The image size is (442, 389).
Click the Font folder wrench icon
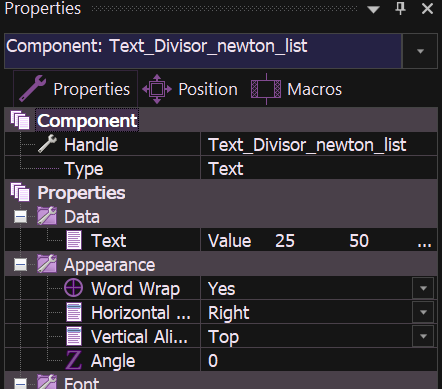pyautogui.click(x=47, y=382)
